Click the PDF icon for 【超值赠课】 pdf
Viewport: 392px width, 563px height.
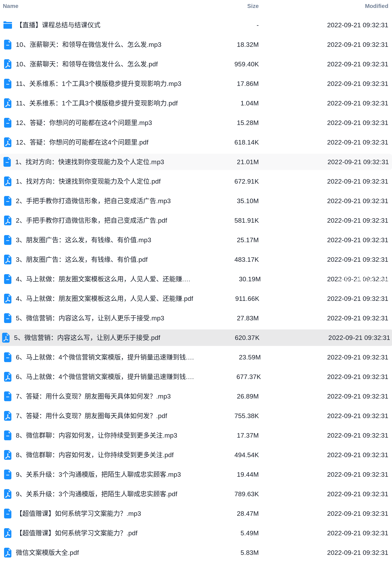pos(8,533)
